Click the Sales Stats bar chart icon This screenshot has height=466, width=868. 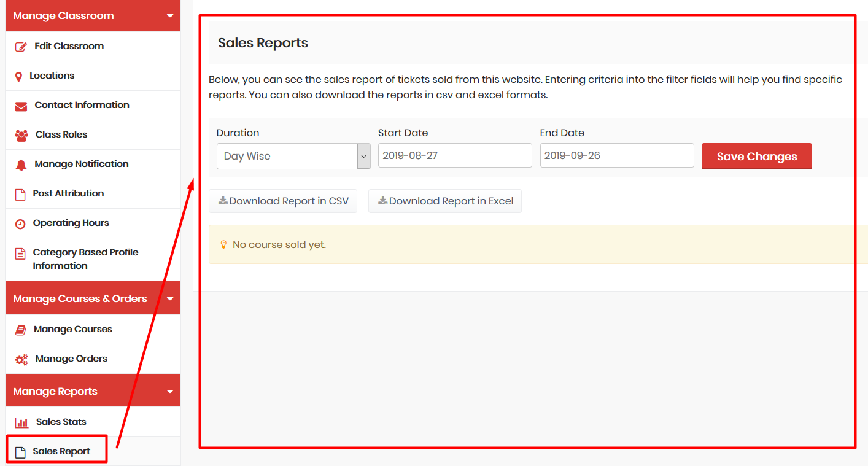point(22,422)
